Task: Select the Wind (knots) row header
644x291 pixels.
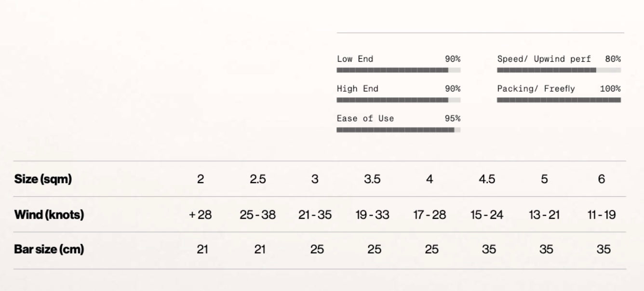Action: tap(49, 214)
